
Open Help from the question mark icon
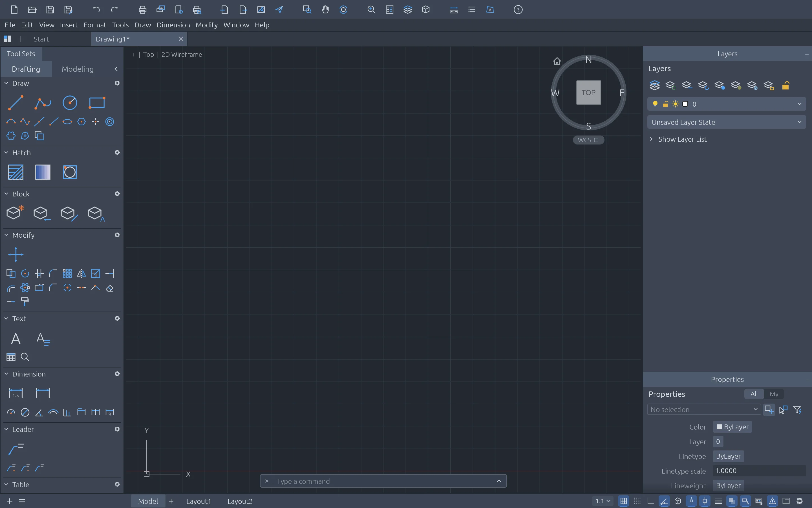pyautogui.click(x=518, y=9)
